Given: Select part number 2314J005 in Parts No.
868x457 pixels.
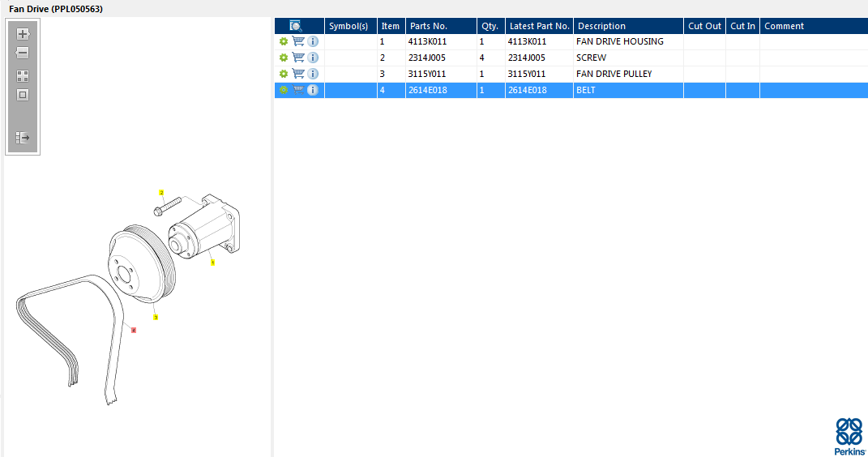Looking at the screenshot, I should pyautogui.click(x=427, y=58).
